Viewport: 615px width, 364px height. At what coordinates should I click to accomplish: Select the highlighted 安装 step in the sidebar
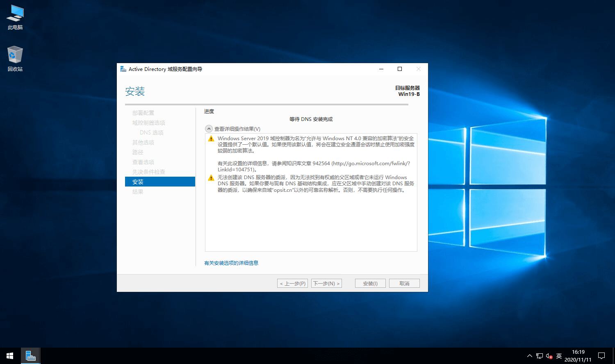click(x=160, y=182)
